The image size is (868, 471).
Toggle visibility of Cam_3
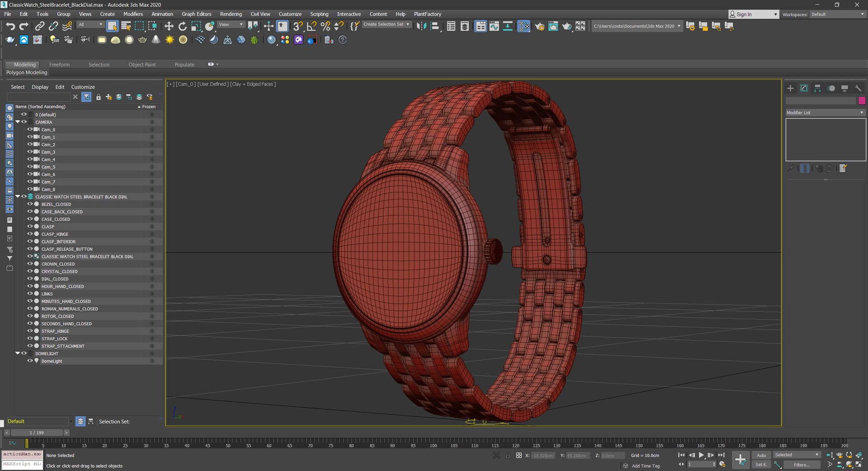click(30, 152)
